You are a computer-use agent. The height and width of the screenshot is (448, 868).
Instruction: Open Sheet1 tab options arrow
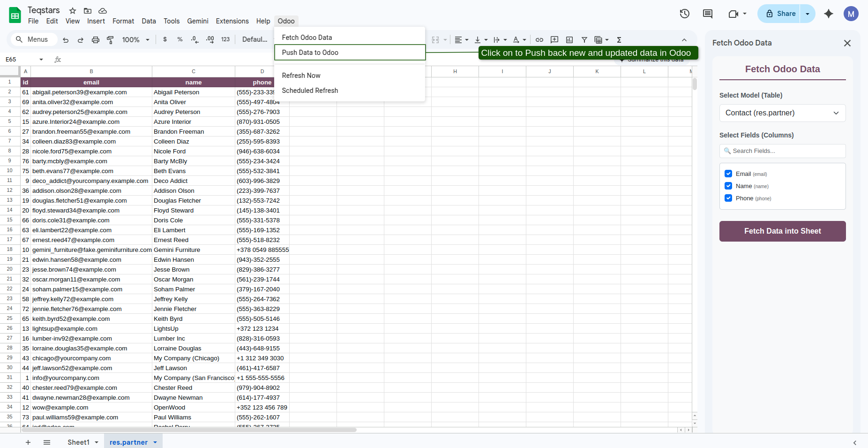(97, 442)
